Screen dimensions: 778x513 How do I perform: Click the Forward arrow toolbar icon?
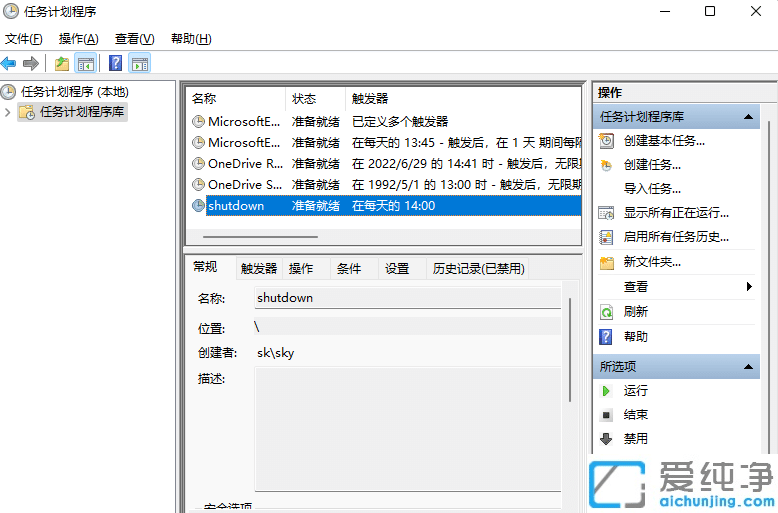click(31, 63)
